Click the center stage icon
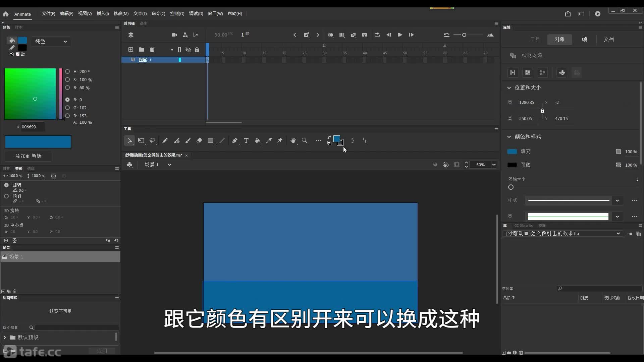Viewport: 644px width, 362px height. click(435, 165)
